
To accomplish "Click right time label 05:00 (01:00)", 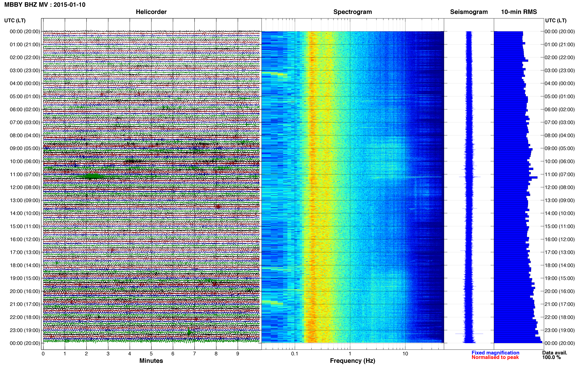I will click(560, 96).
